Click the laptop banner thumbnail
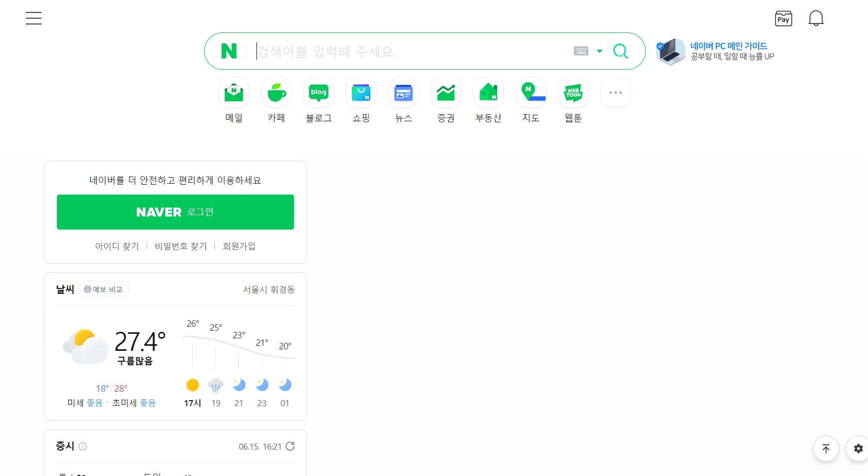 (671, 51)
